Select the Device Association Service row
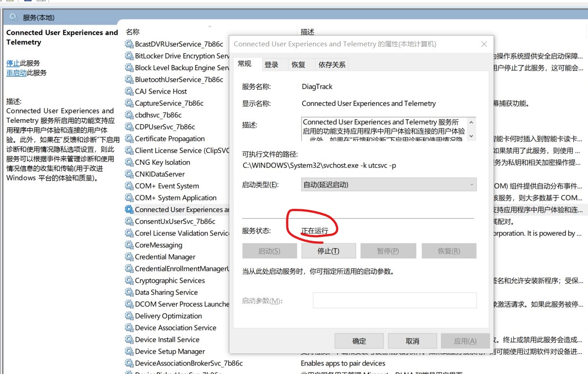Image resolution: width=588 pixels, height=374 pixels. [x=176, y=328]
